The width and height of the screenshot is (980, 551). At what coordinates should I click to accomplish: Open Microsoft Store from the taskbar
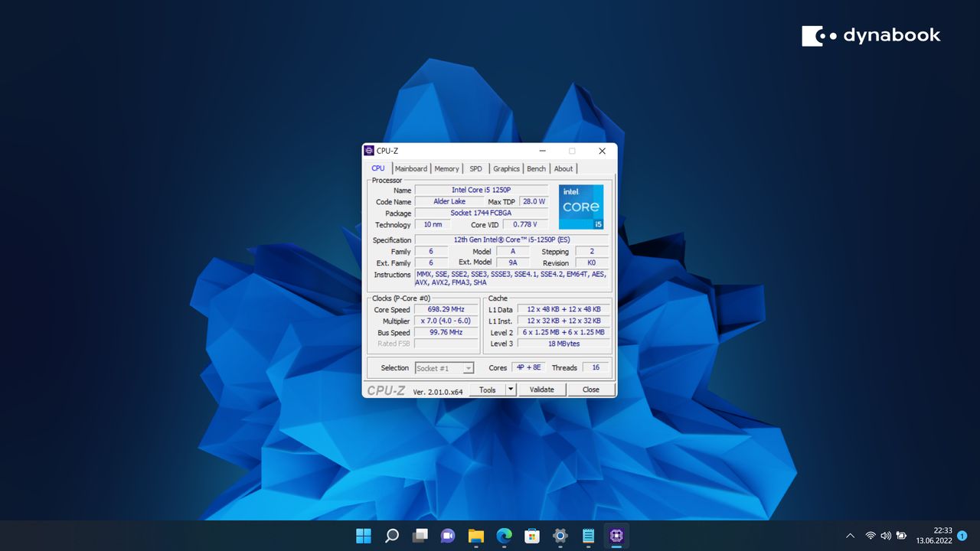[x=532, y=536]
